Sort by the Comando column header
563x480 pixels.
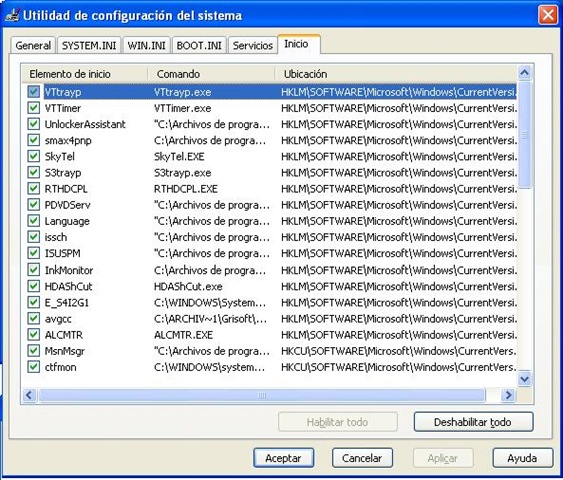coord(211,74)
